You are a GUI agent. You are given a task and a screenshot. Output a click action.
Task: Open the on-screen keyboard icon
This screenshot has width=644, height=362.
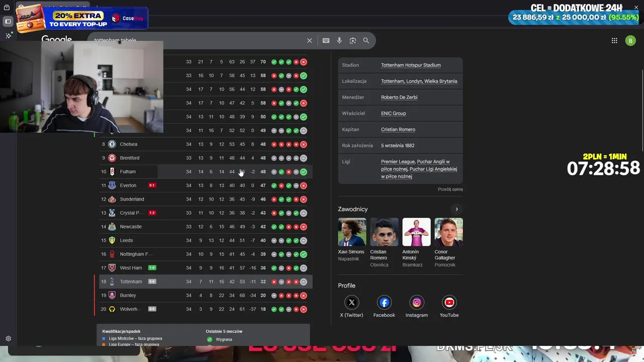point(326,41)
